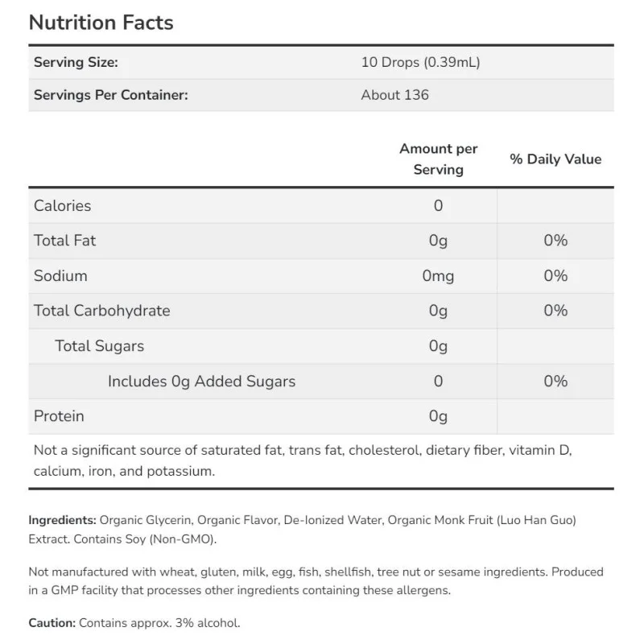Click the Amount per Serving column header
The width and height of the screenshot is (644, 644).
coord(438,159)
